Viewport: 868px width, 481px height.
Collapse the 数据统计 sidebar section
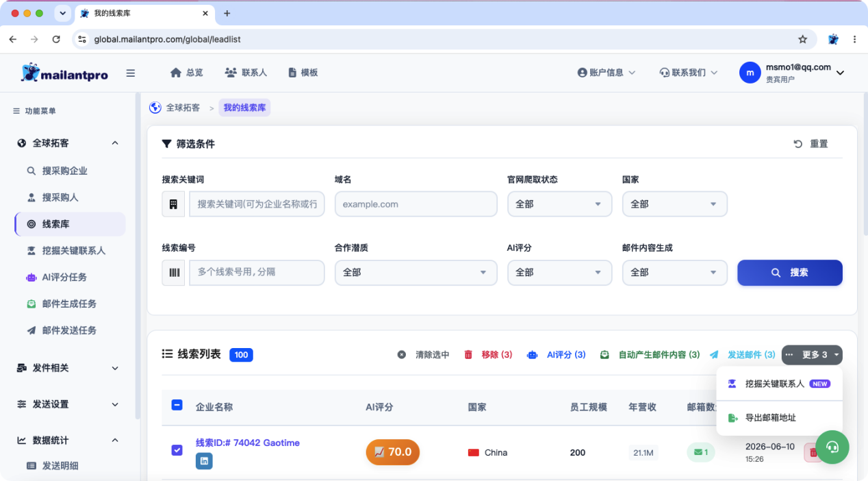click(115, 441)
